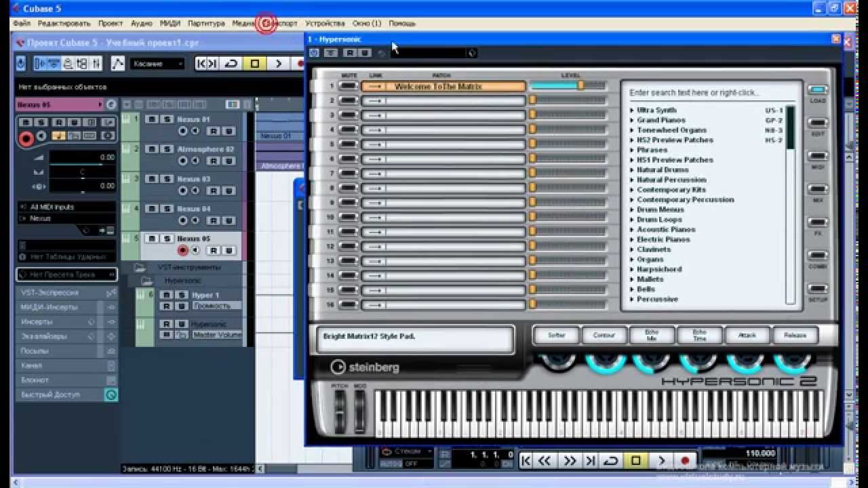Click the Write automation W in Hypersonic window toolbar

(365, 53)
